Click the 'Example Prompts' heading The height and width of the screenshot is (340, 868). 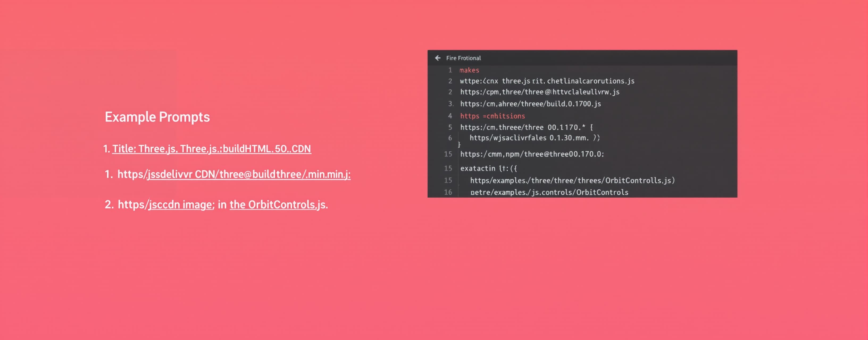[x=157, y=117]
